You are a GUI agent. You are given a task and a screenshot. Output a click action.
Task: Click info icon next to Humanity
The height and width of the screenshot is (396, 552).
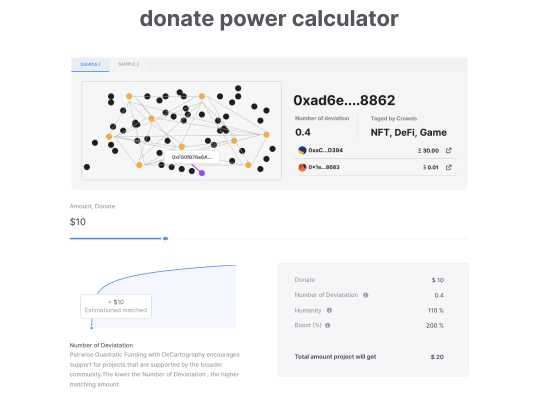pyautogui.click(x=329, y=310)
